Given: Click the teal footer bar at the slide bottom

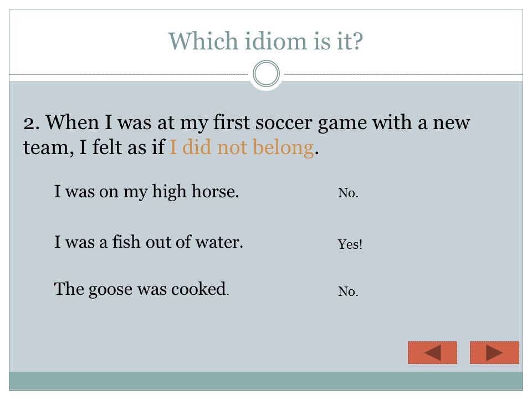Looking at the screenshot, I should pyautogui.click(x=266, y=381).
